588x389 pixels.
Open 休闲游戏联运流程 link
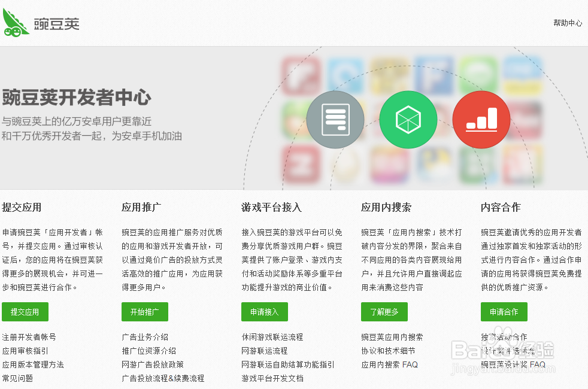(272, 337)
